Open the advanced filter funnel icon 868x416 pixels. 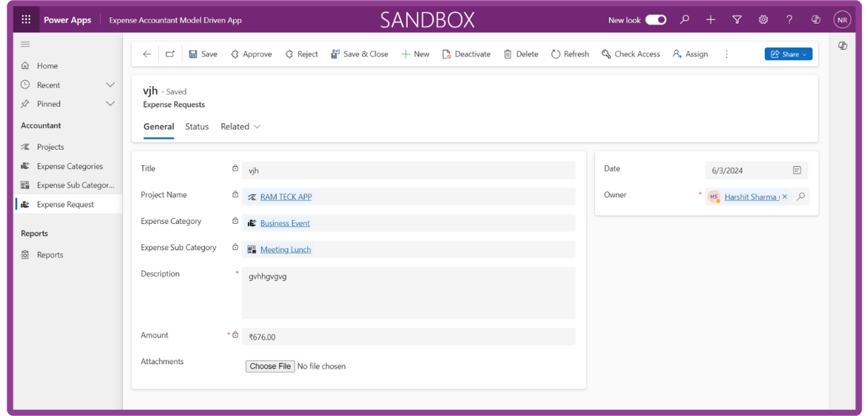point(737,20)
